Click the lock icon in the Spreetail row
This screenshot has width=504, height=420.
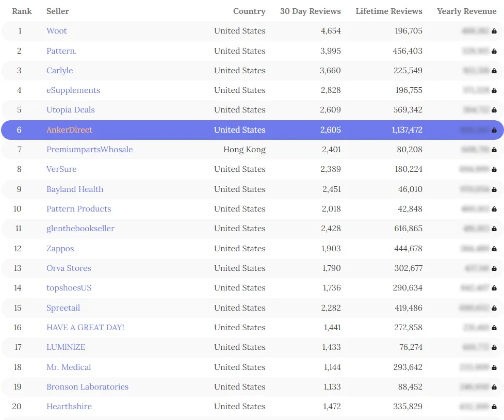click(x=494, y=308)
